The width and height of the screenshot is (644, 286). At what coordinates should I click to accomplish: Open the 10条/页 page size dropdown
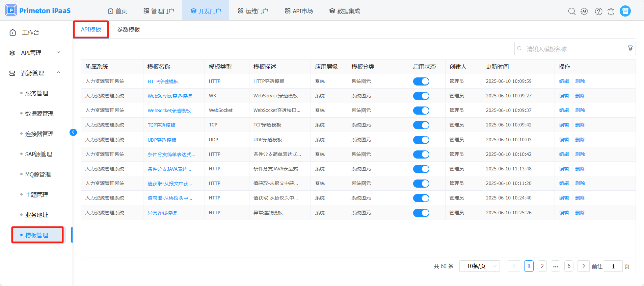479,266
